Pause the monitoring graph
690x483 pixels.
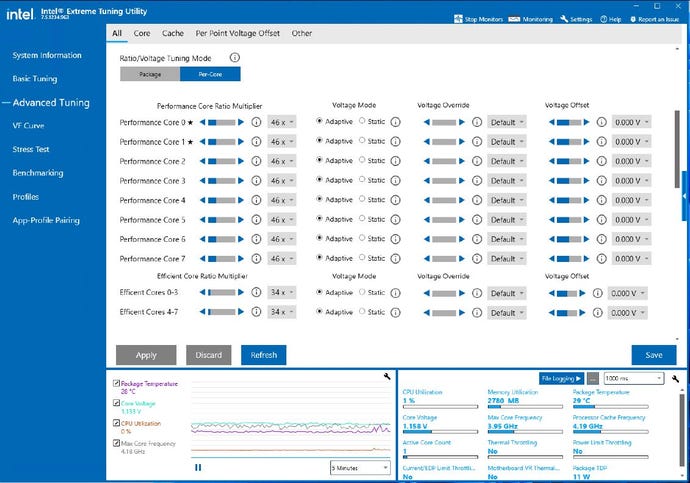point(198,468)
